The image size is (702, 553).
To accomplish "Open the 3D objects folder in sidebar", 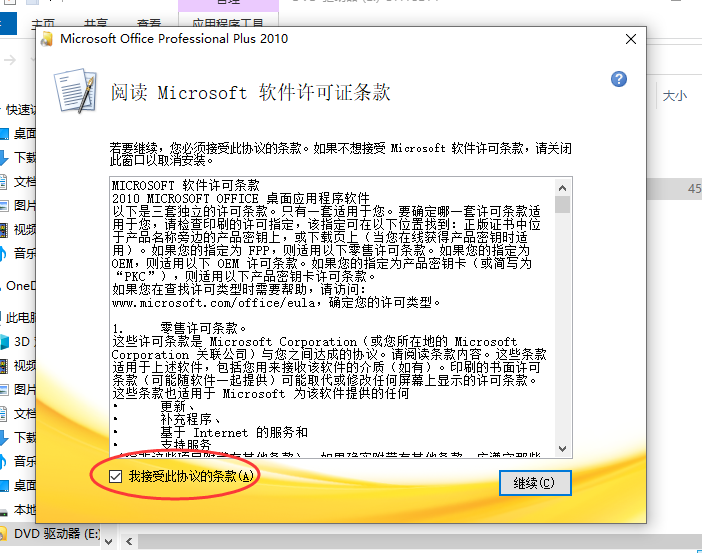I will pos(18,342).
